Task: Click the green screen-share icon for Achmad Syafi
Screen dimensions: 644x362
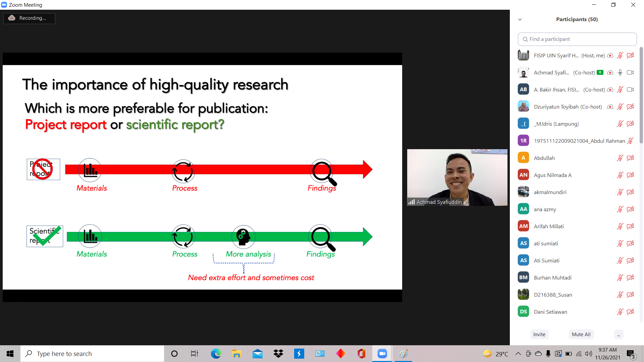Action: pyautogui.click(x=600, y=72)
